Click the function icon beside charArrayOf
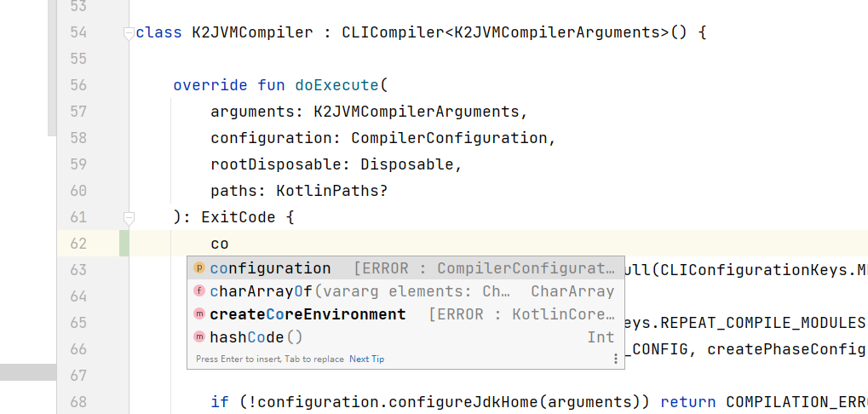The height and width of the screenshot is (414, 868). (199, 291)
